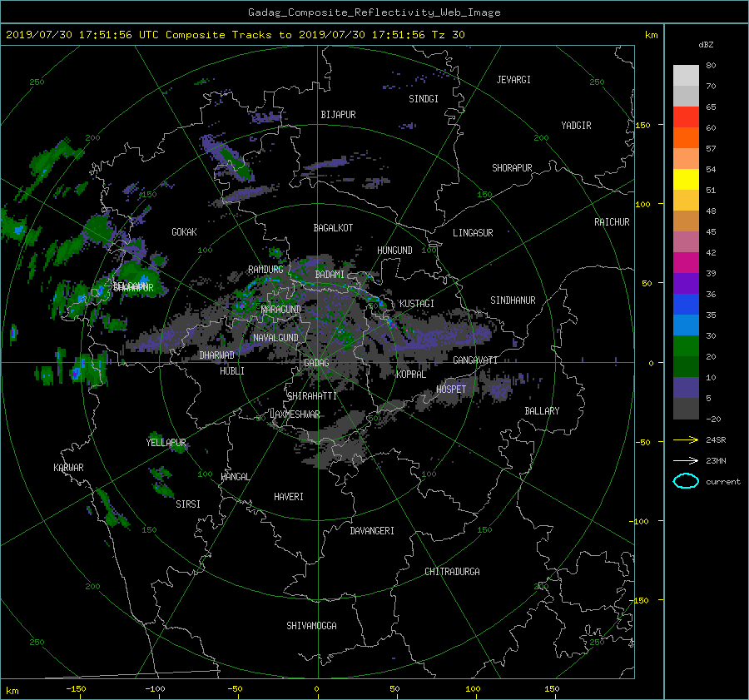
Task: Click the DAVANGERI city label
Action: pos(372,531)
